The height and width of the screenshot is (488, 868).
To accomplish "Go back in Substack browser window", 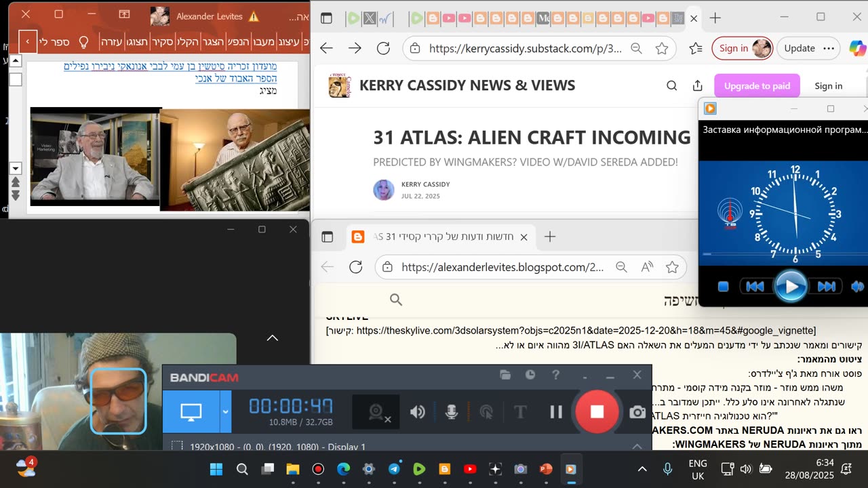I will click(x=326, y=48).
